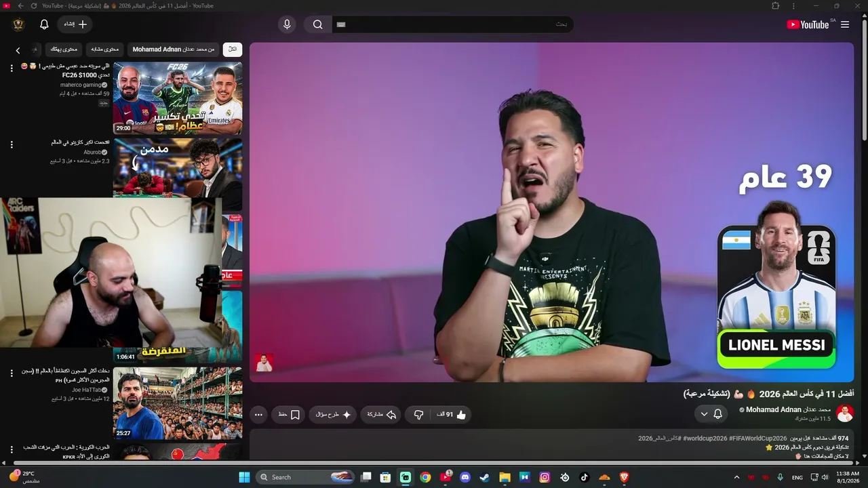868x488 pixels.
Task: Click the YouTube search input field
Action: [452, 24]
